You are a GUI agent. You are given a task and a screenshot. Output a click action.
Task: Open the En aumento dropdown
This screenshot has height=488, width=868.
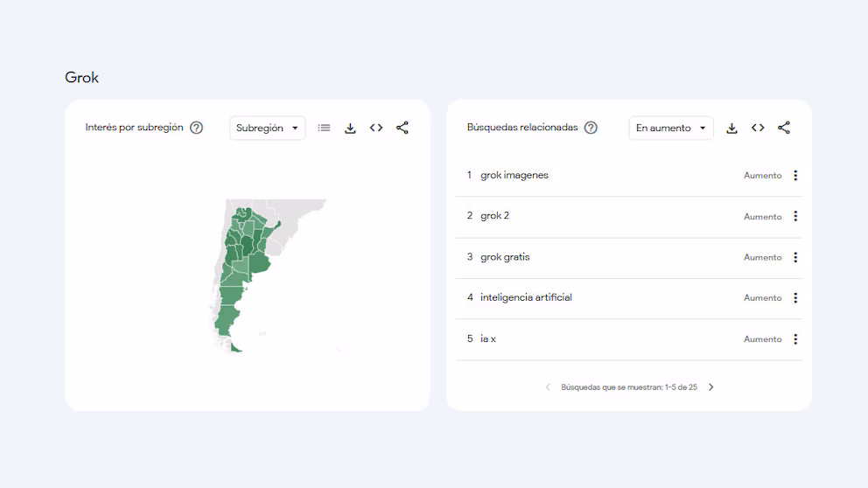point(671,128)
